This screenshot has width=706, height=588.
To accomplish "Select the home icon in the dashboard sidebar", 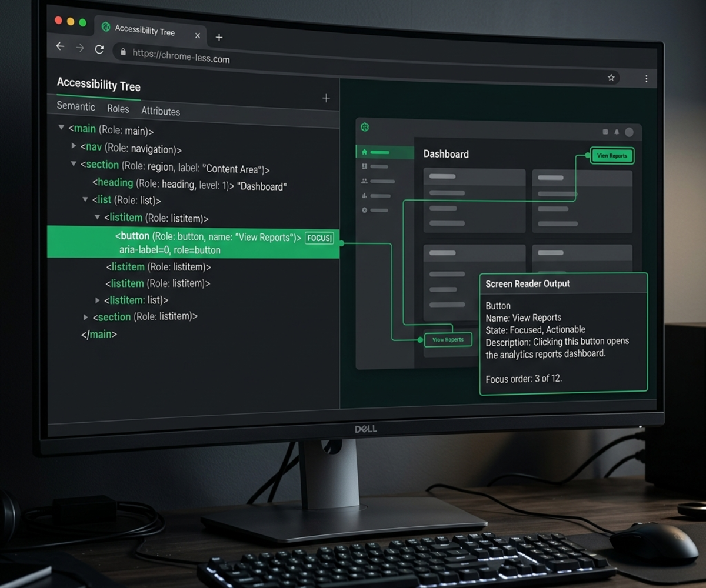I will [364, 152].
